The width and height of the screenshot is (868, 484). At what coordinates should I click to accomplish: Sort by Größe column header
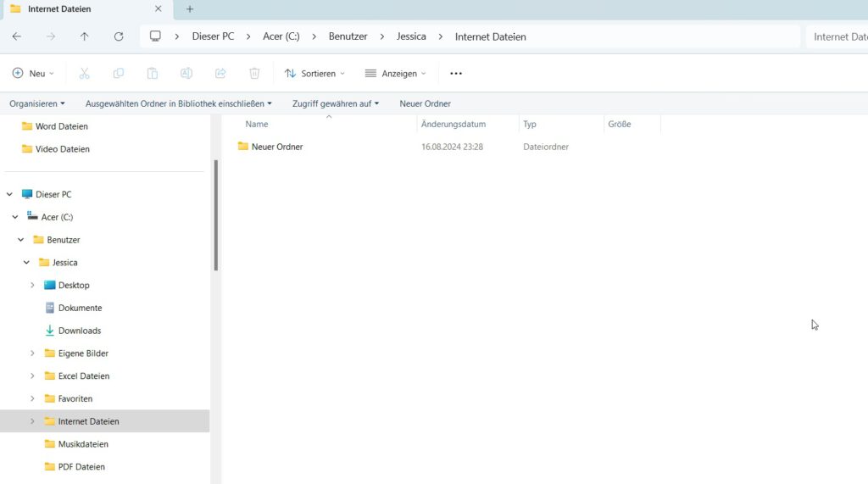pos(620,124)
